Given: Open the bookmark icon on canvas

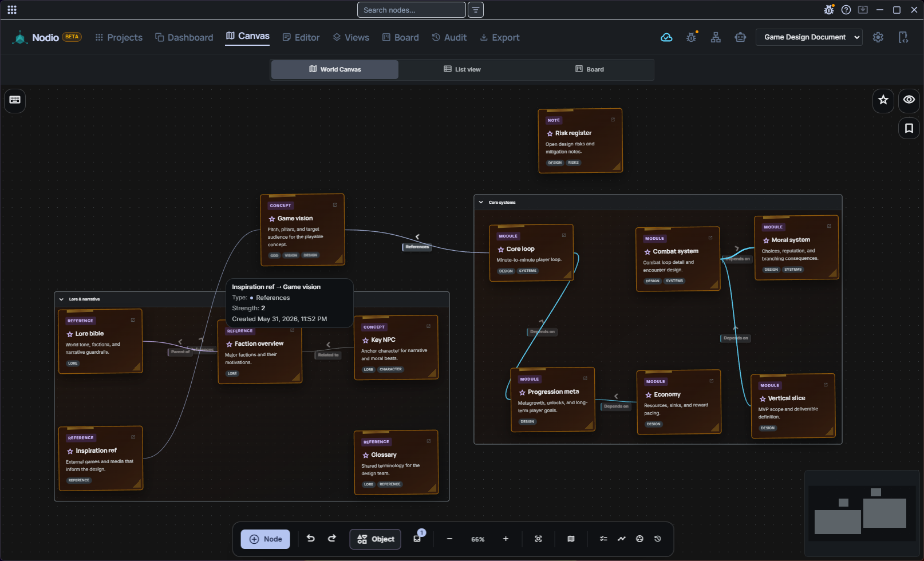Looking at the screenshot, I should [x=909, y=128].
